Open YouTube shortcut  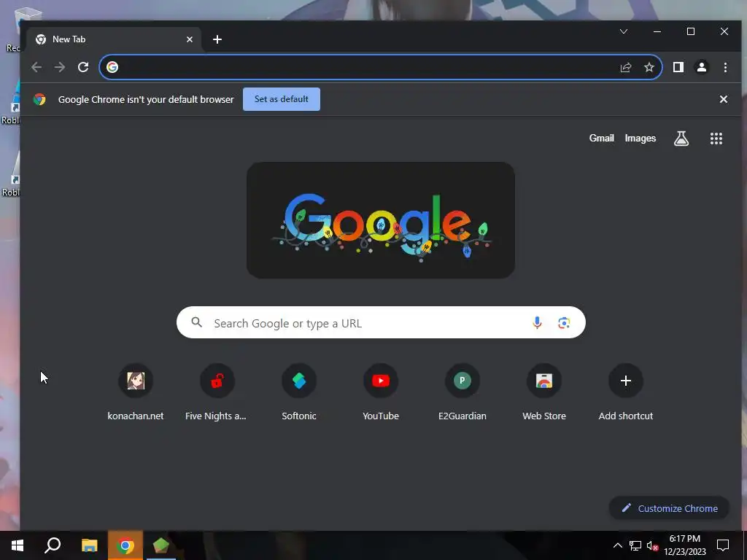pos(381,392)
